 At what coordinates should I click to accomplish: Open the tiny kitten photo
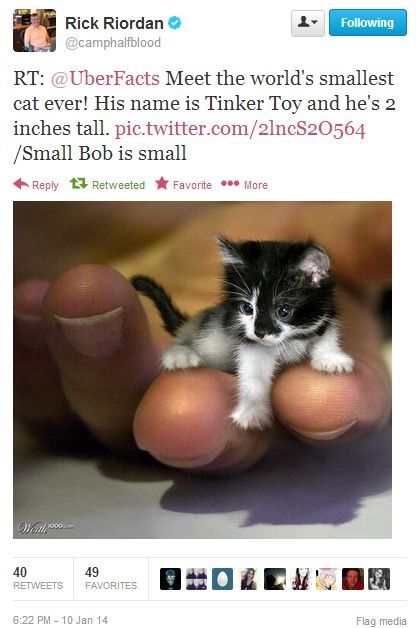(202, 370)
